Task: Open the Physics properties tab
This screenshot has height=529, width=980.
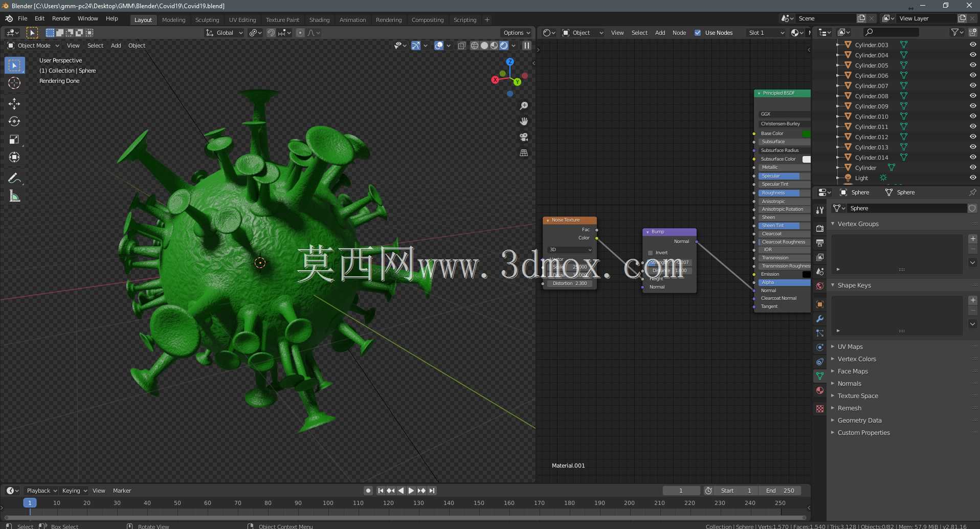Action: pyautogui.click(x=820, y=347)
